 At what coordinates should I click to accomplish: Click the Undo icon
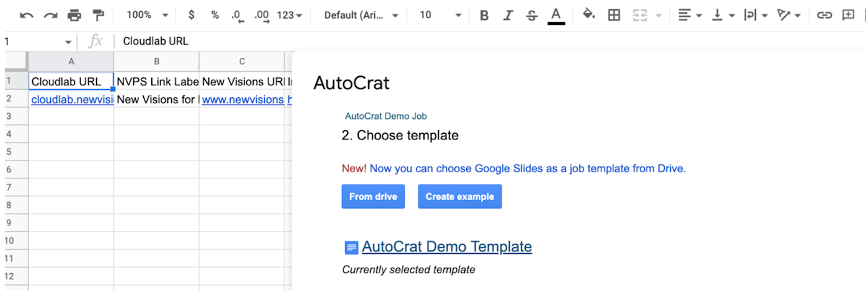click(x=27, y=15)
